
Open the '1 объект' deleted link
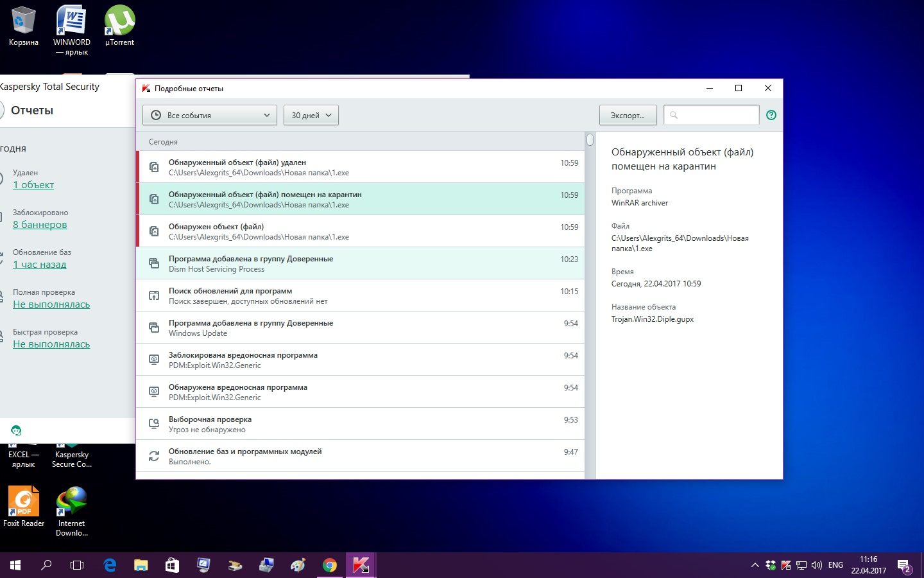(33, 185)
